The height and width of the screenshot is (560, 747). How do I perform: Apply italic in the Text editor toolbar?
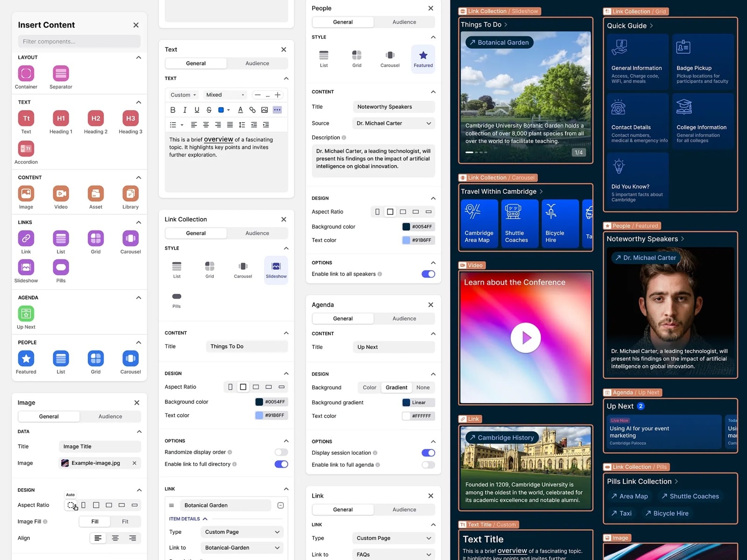[x=185, y=110]
